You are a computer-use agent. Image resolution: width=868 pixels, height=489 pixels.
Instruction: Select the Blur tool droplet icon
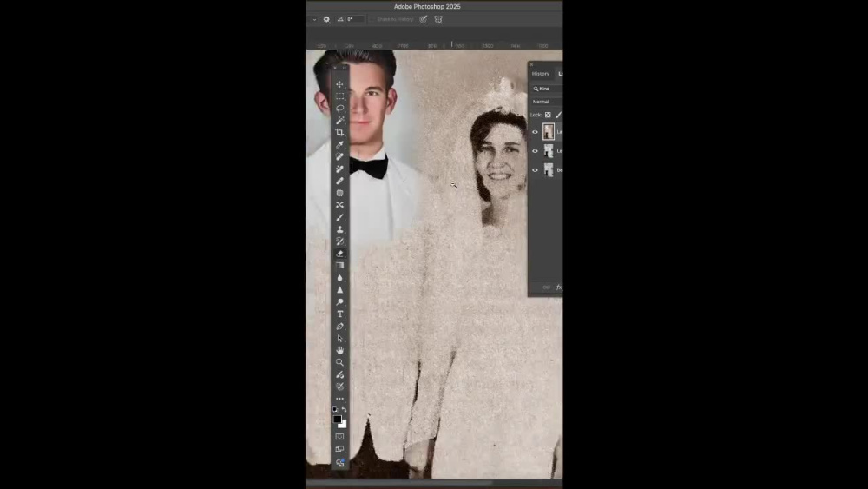pyautogui.click(x=340, y=278)
